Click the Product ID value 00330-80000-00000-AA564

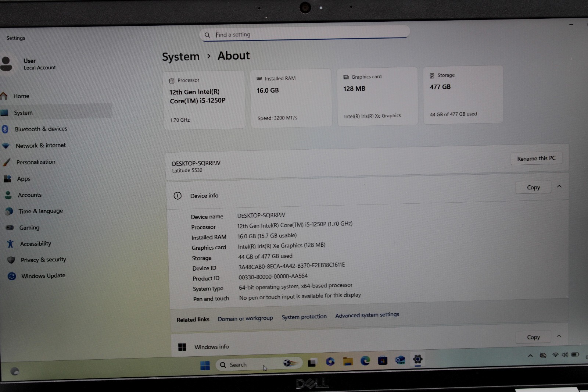click(x=273, y=277)
